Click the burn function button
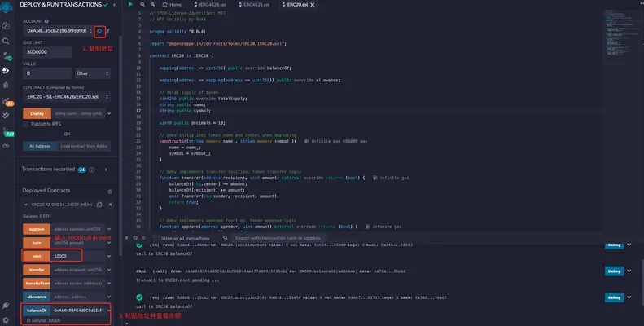Image resolution: width=644 pixels, height=326 pixels. [37, 243]
